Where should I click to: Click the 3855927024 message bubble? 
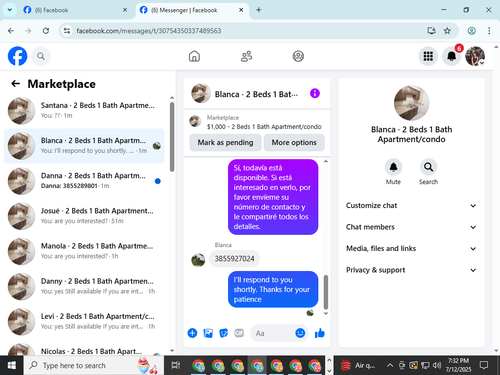click(x=234, y=259)
